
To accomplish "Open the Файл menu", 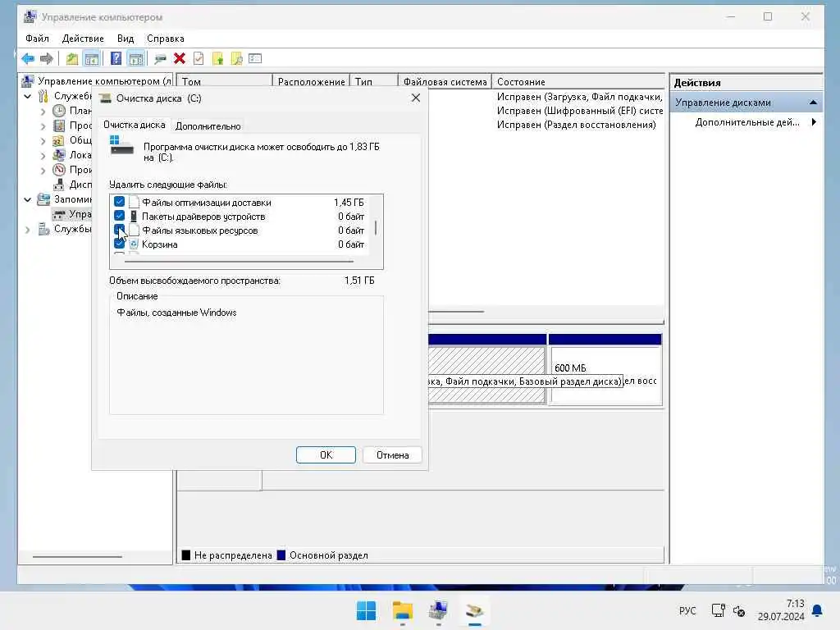I will tap(37, 39).
